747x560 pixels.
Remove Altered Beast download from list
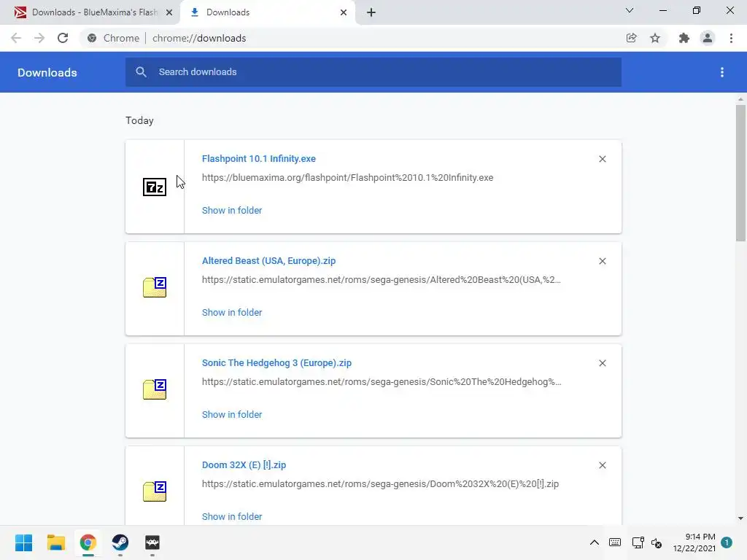(x=602, y=261)
